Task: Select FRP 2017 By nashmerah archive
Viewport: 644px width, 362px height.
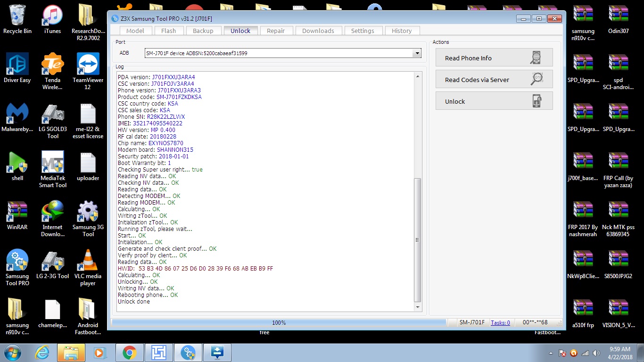Action: coord(583,219)
